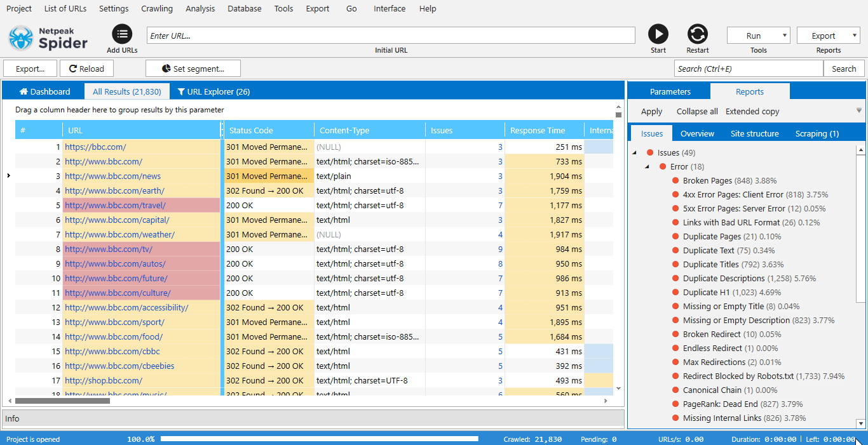Viewport: 868px width, 445px height.
Task: Click the crawl progress bar in the status bar
Action: pyautogui.click(x=320, y=439)
